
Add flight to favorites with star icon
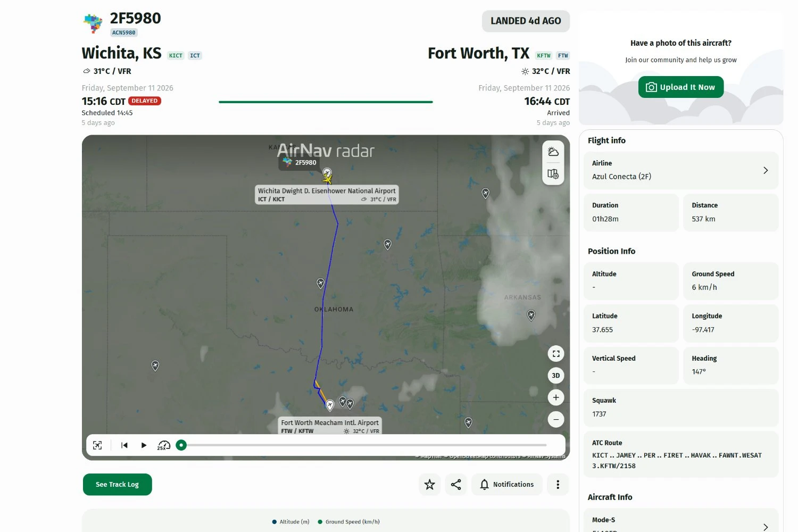pyautogui.click(x=430, y=484)
